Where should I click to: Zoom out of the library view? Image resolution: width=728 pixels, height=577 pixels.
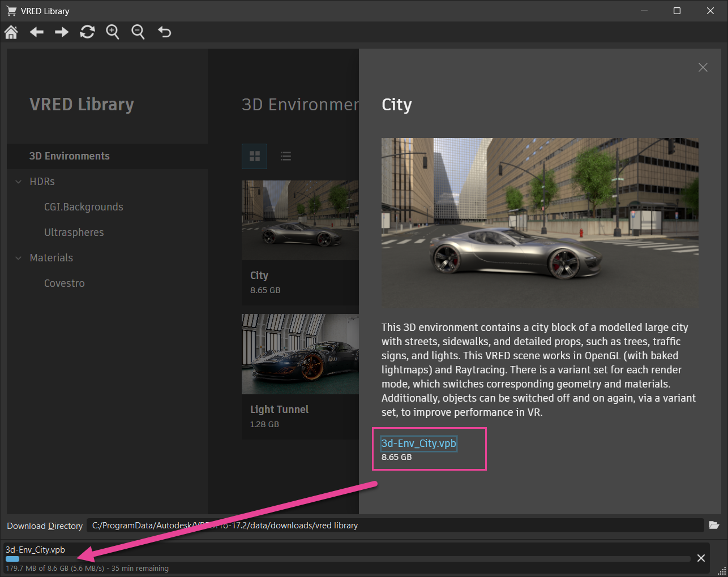click(x=138, y=32)
